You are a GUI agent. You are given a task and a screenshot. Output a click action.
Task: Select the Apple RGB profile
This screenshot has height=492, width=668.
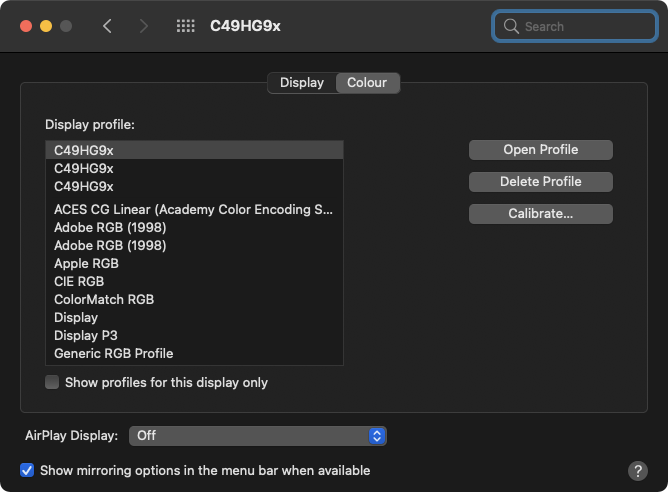coord(194,264)
